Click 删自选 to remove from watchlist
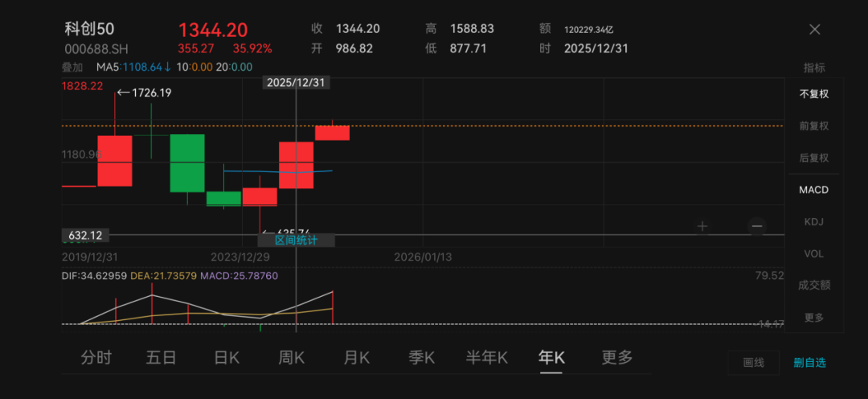 coord(809,363)
